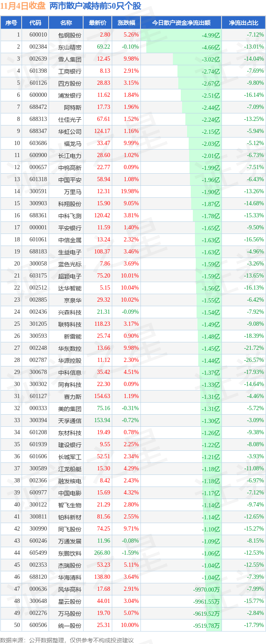
Task: Click the 净流出占比 column header
Action: (244, 23)
